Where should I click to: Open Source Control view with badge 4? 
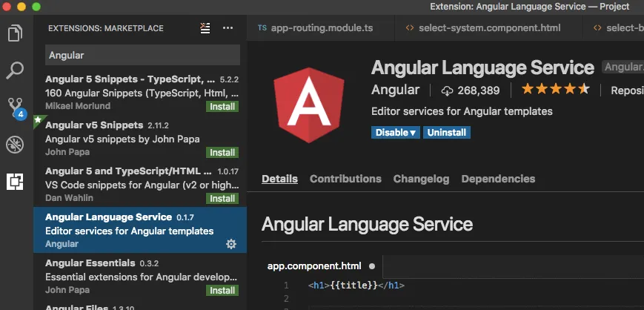coord(16,108)
